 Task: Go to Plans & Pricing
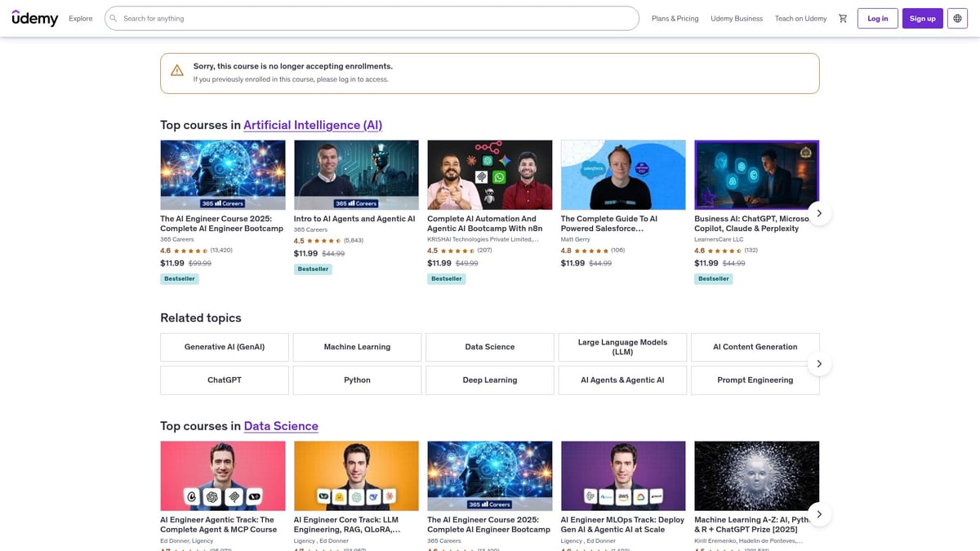(x=675, y=19)
